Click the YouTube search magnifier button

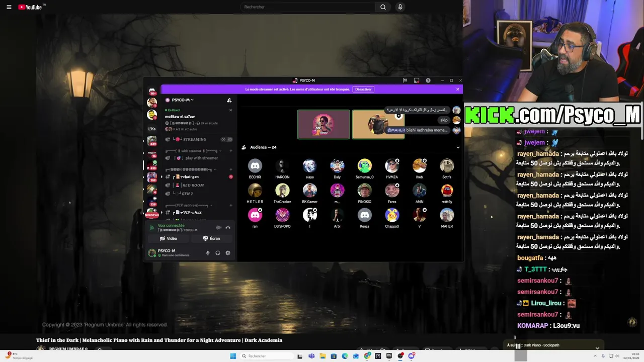click(383, 7)
